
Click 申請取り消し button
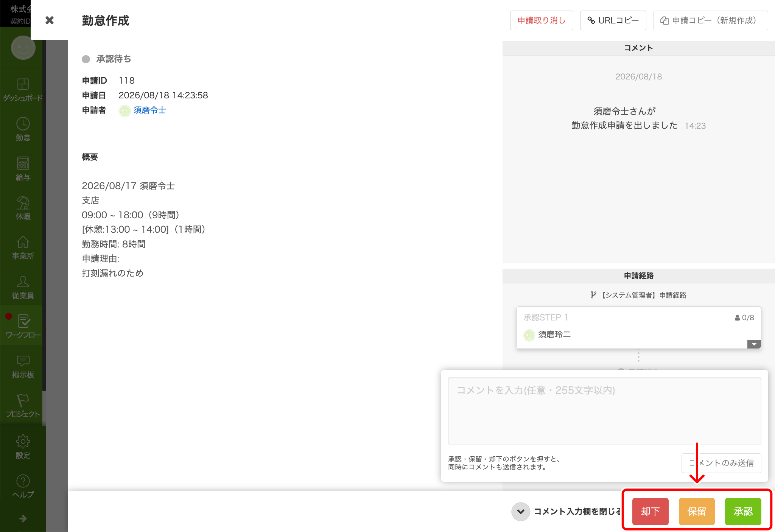(542, 20)
